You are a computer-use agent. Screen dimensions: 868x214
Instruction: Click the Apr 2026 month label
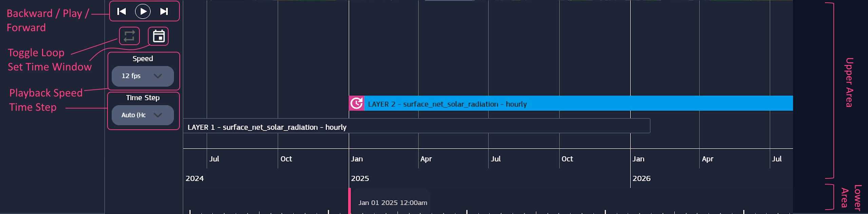pyautogui.click(x=707, y=159)
